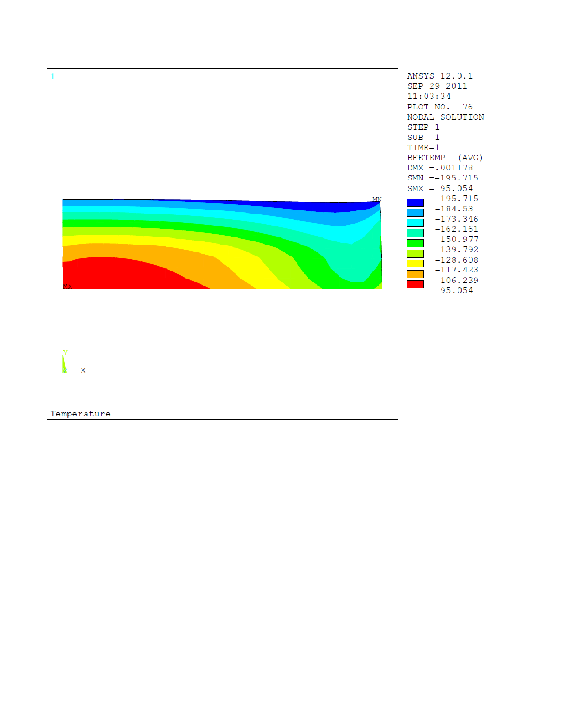Click the dark blue -195.715 legend swatch

tap(415, 202)
